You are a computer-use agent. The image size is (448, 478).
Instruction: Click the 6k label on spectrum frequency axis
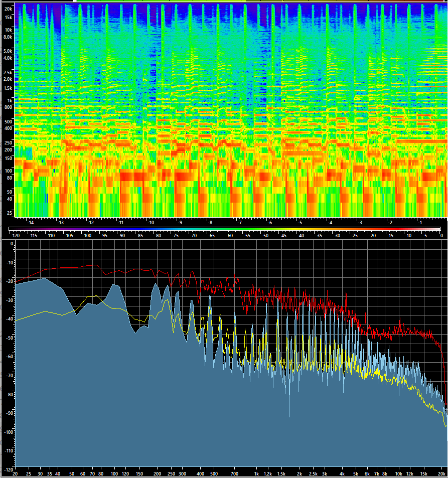[367, 474]
